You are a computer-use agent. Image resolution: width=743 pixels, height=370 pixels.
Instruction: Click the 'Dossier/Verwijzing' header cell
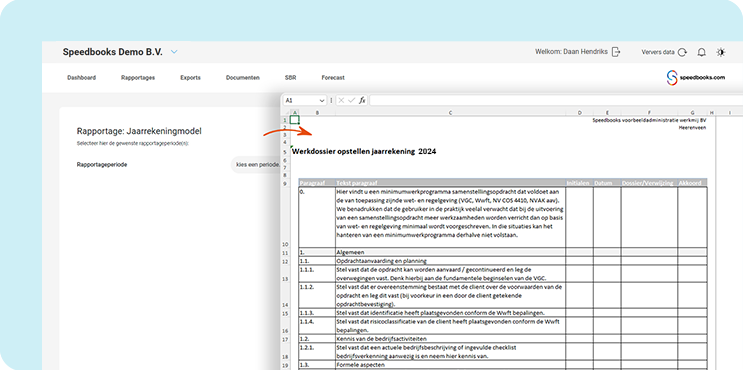[649, 183]
